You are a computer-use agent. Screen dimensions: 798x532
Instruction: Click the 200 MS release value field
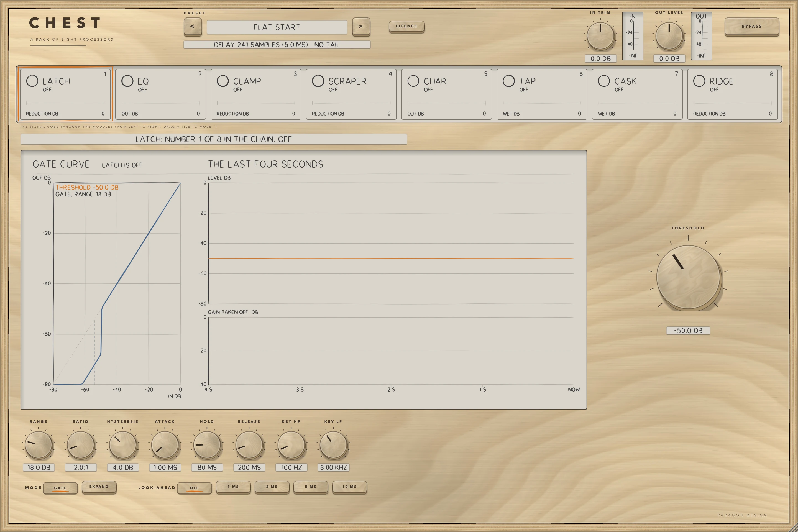(x=249, y=467)
